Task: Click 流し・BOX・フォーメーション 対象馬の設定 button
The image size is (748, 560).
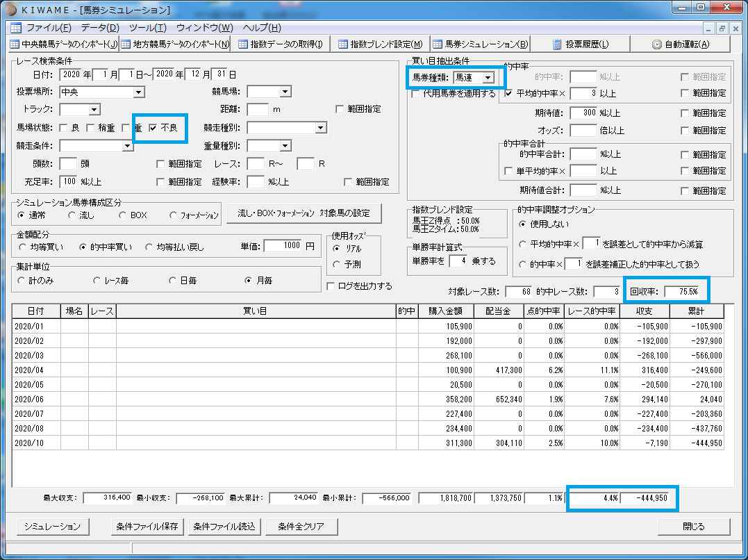Action: click(304, 213)
